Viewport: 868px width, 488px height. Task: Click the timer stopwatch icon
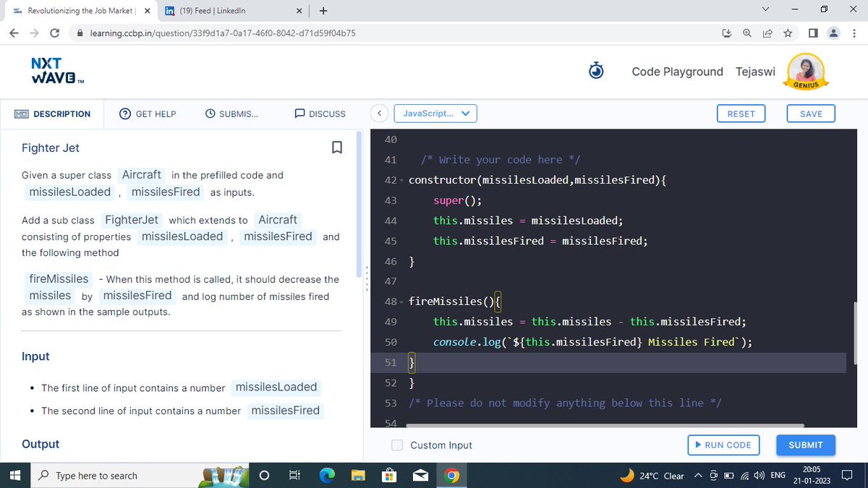point(596,71)
